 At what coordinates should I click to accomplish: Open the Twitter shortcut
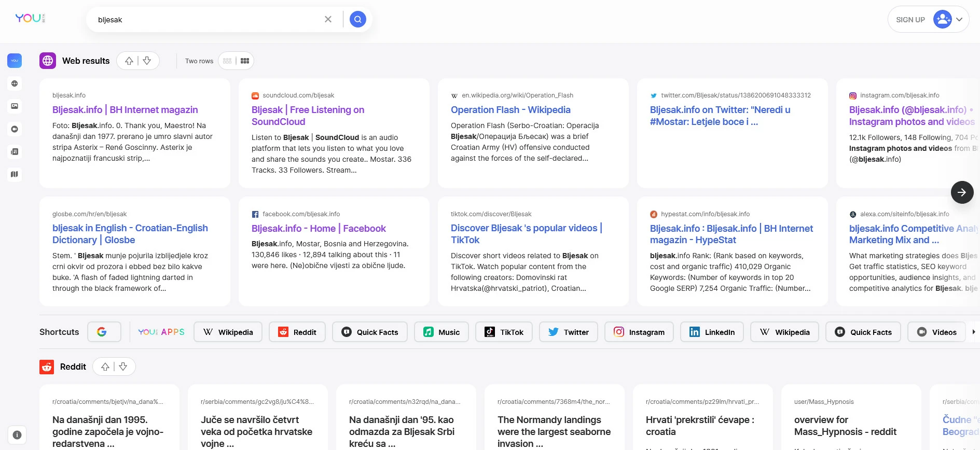point(569,332)
